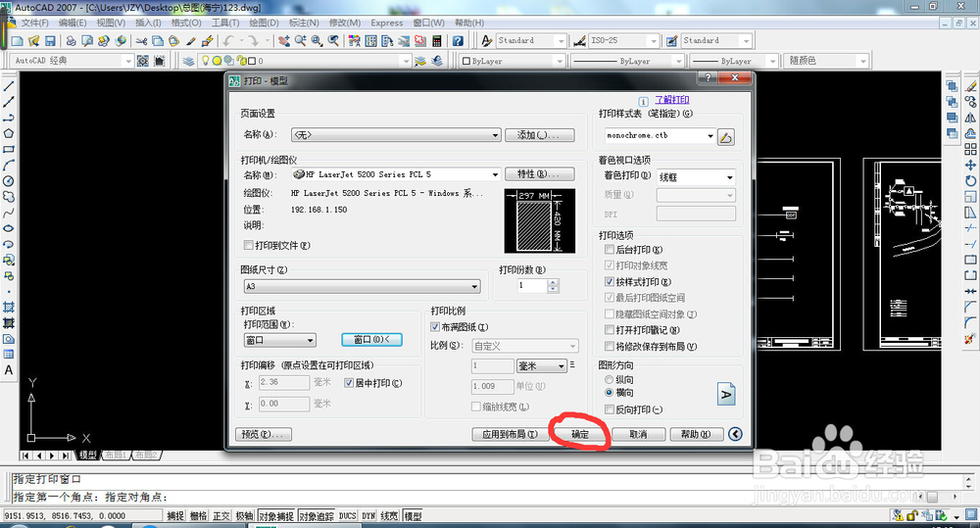The height and width of the screenshot is (528, 980).
Task: Click the Open file icon
Action: click(33, 41)
